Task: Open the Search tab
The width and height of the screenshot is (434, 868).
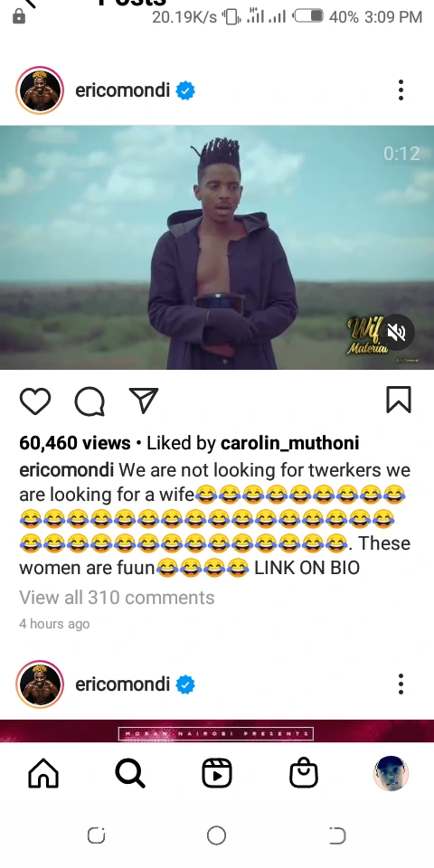Action: pyautogui.click(x=130, y=773)
